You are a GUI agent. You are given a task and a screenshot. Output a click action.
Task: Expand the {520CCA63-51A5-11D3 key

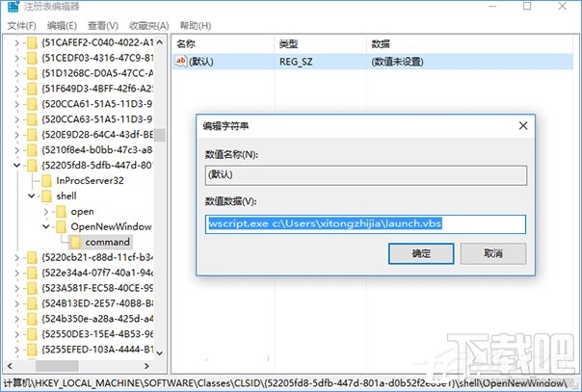(16, 119)
